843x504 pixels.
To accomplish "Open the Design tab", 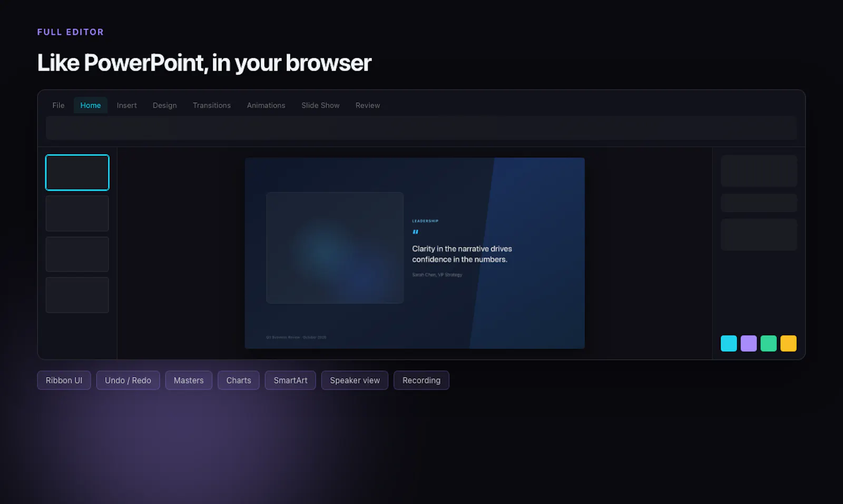I will (165, 105).
